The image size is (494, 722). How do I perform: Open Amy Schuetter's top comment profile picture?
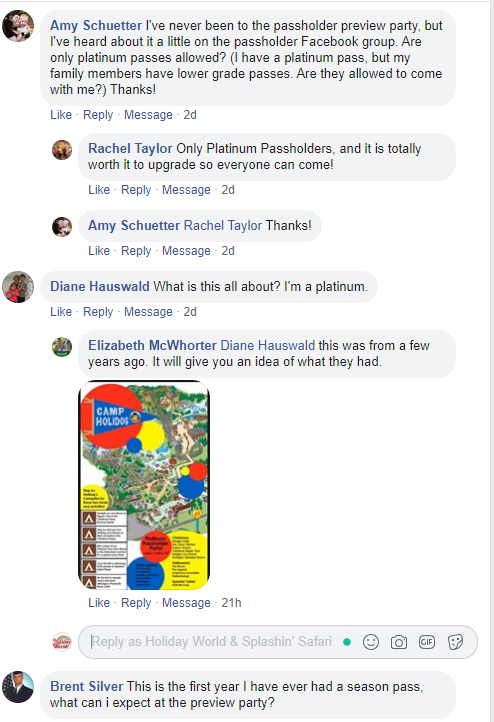(18, 26)
